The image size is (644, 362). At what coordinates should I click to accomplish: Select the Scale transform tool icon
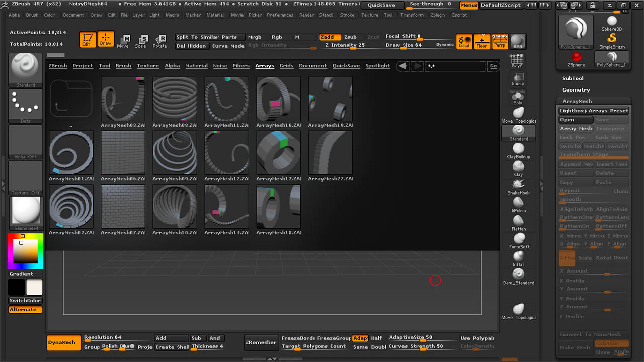[x=141, y=41]
